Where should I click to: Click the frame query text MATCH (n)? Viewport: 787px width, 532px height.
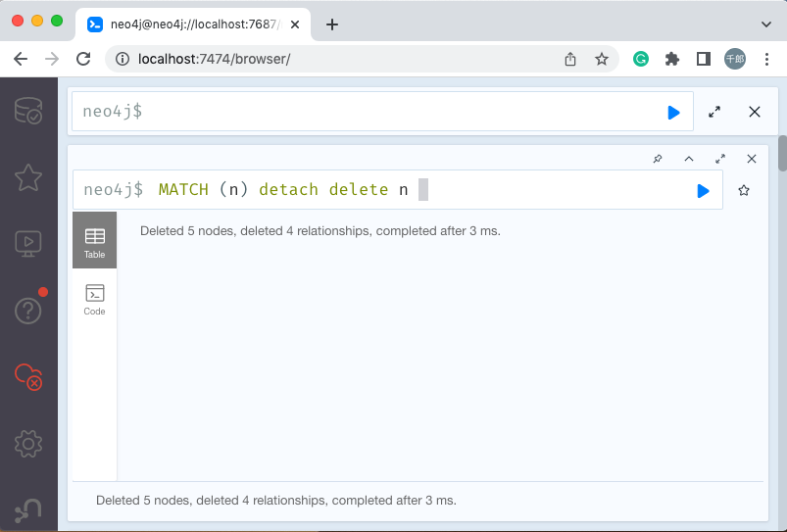[203, 190]
